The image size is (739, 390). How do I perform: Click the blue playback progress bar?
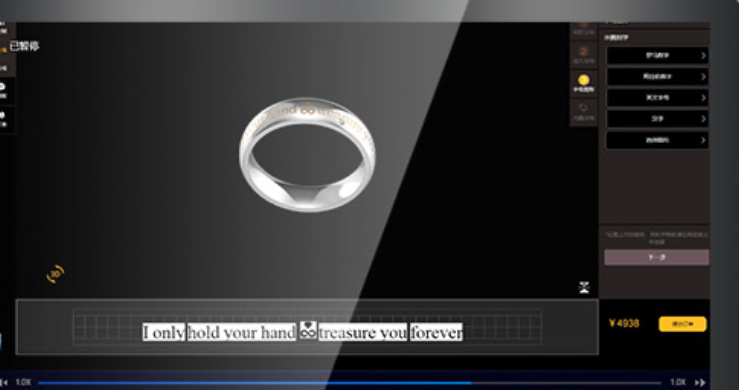(x=350, y=383)
